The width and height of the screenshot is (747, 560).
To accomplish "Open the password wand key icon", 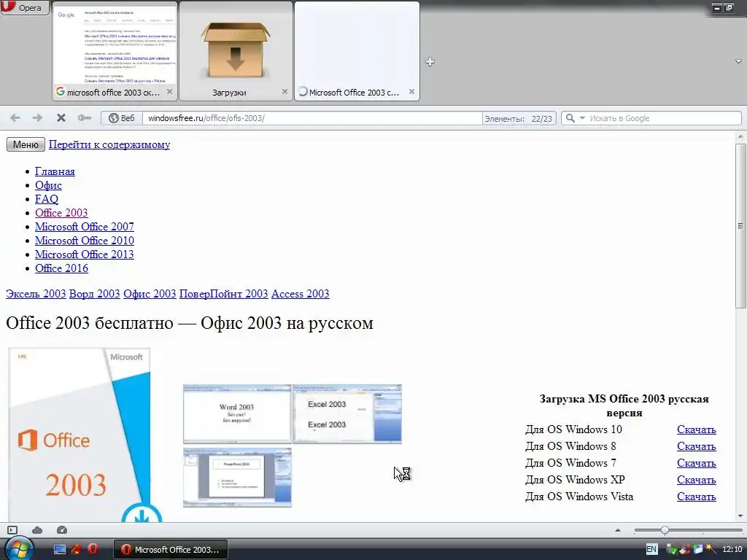I will pos(85,117).
